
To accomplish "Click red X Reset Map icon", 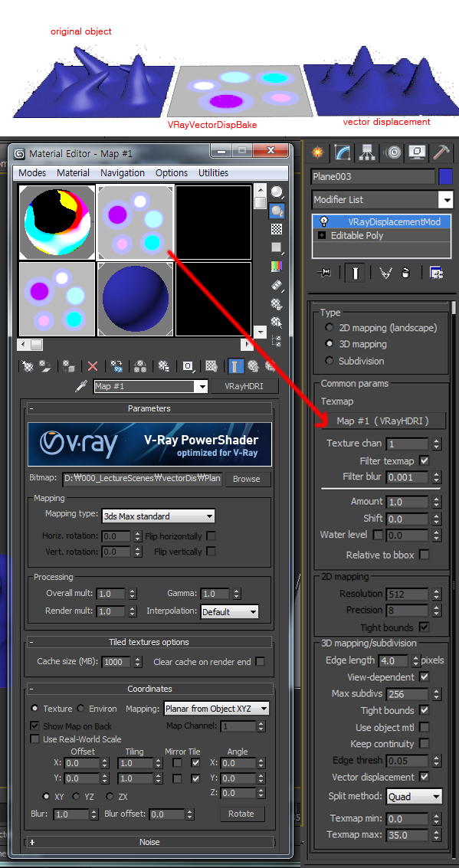I will click(93, 366).
